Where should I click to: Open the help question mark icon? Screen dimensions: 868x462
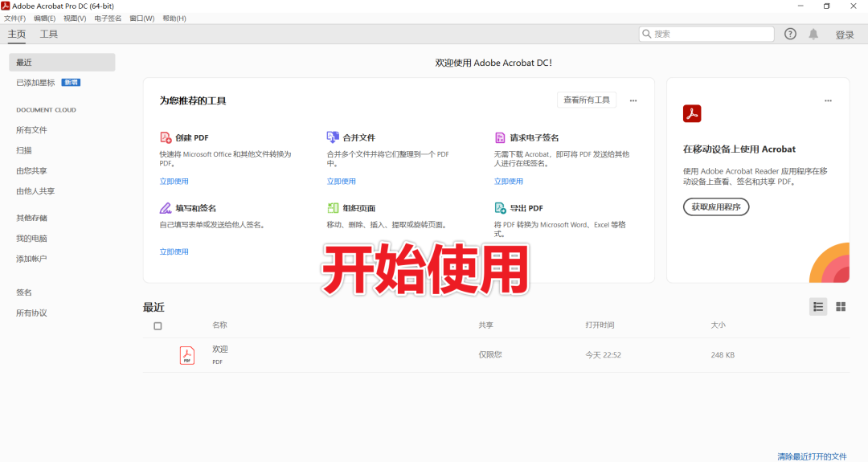coord(790,34)
